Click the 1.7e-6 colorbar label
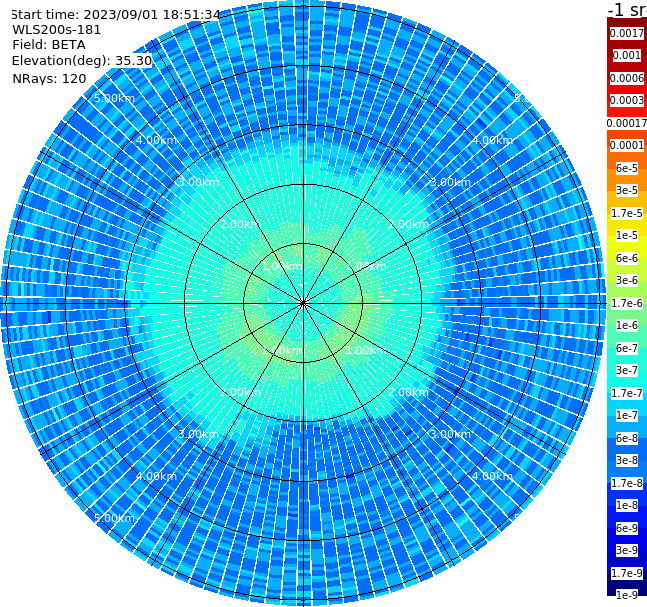The image size is (647, 607). (627, 303)
